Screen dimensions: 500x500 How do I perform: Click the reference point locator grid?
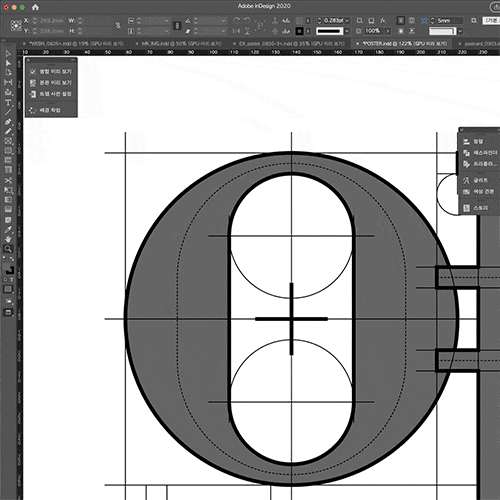[16, 26]
